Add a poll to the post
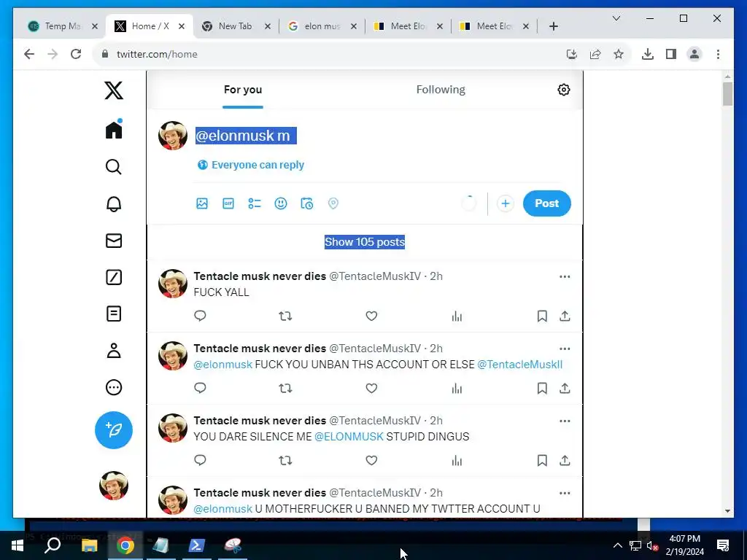Image resolution: width=747 pixels, height=560 pixels. (x=255, y=203)
